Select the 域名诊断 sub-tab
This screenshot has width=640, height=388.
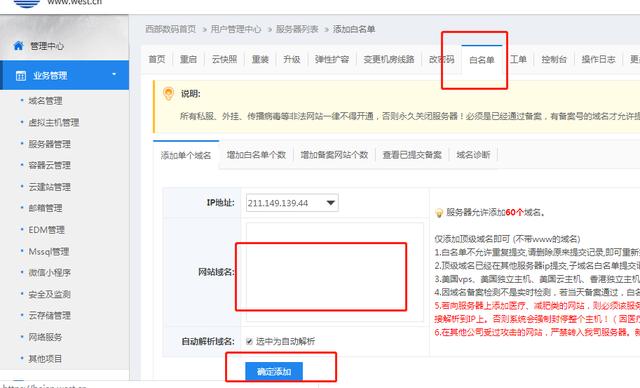473,155
